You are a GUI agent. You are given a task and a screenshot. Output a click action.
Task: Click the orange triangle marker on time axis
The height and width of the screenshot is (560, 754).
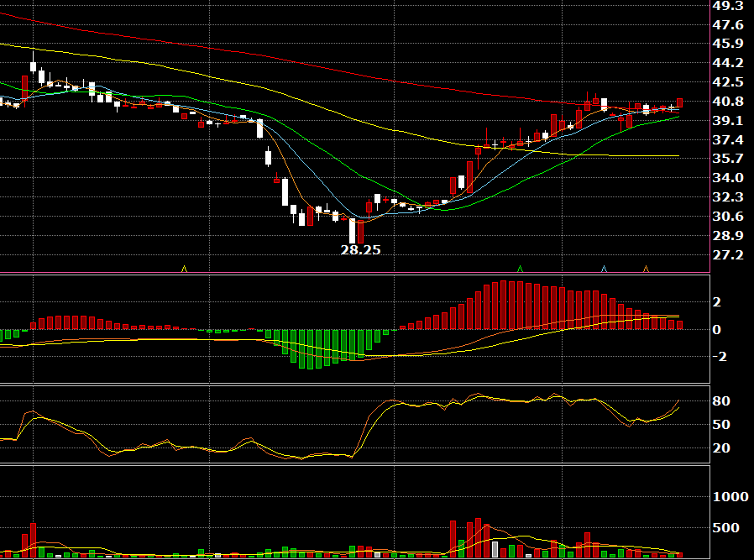(x=646, y=269)
